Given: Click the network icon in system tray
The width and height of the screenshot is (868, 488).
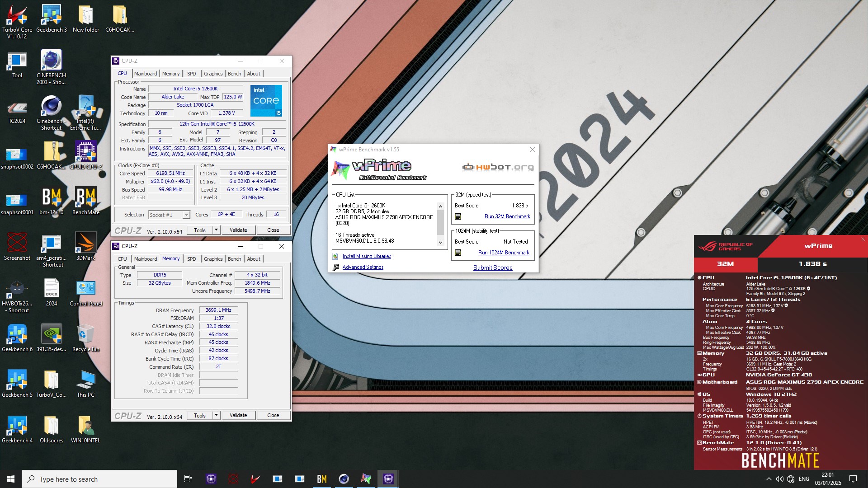Looking at the screenshot, I should point(791,479).
